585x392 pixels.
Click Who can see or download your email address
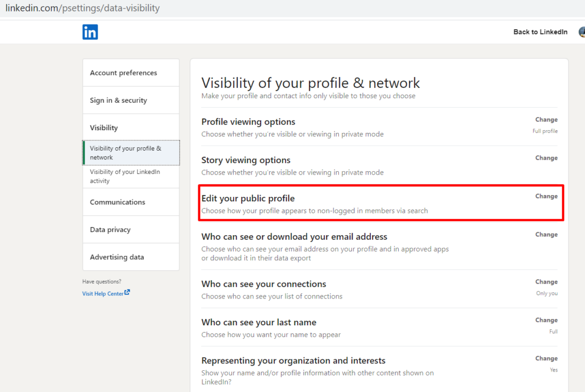pyautogui.click(x=294, y=237)
